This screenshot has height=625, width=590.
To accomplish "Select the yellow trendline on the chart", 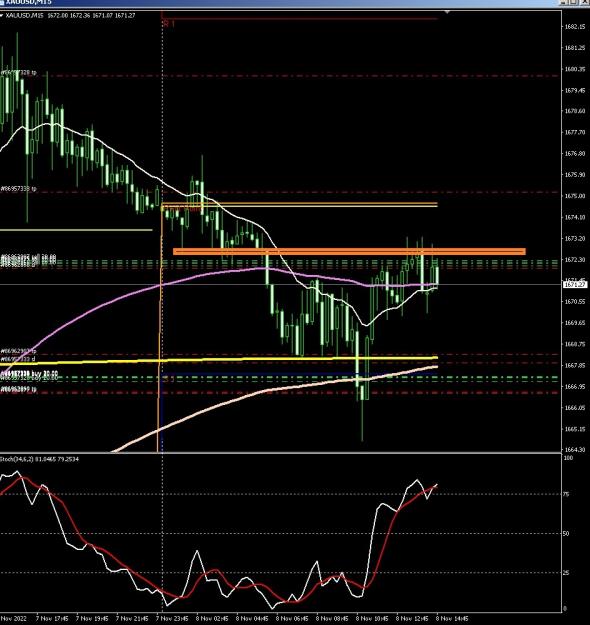I will (x=219, y=360).
